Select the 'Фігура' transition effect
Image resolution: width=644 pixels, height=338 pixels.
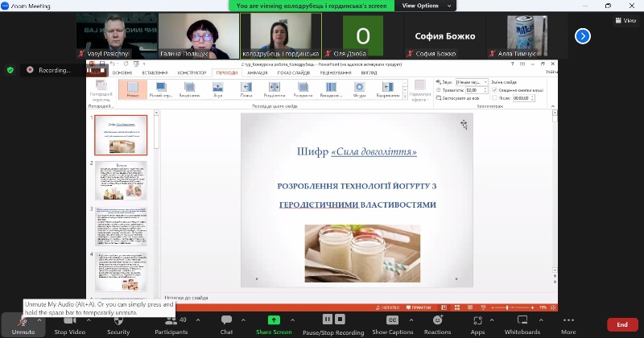click(359, 89)
